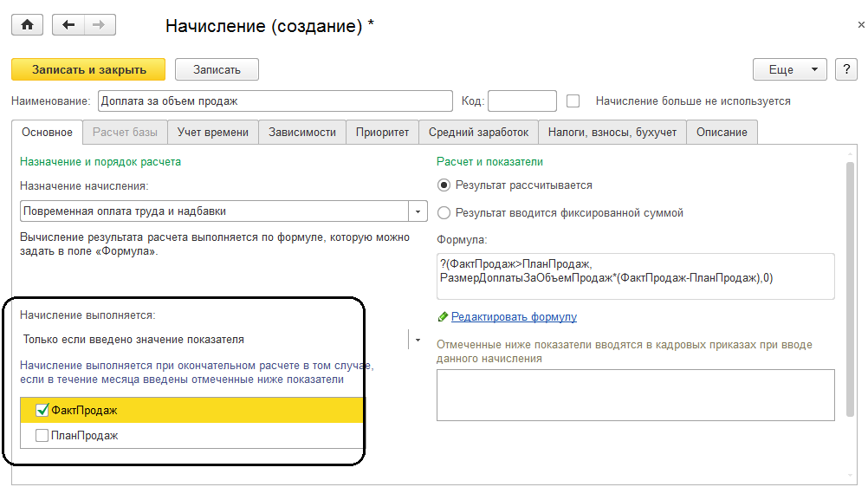
Task: Expand the Назначение начисления dropdown
Action: click(x=418, y=211)
